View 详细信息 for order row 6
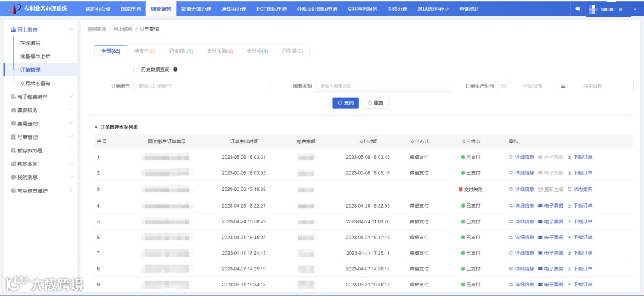Image resolution: width=644 pixels, height=296 pixels. tap(522, 237)
